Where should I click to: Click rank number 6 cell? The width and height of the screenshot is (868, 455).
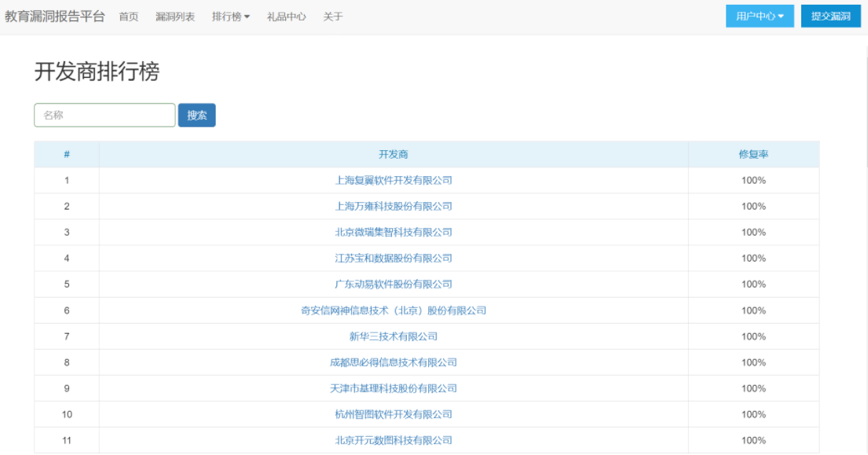coord(67,310)
